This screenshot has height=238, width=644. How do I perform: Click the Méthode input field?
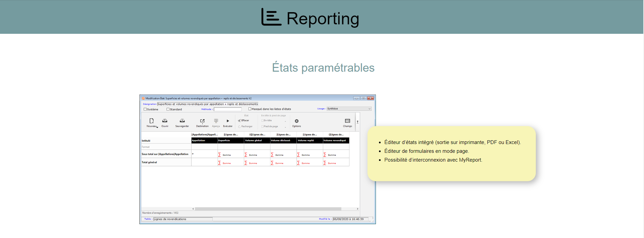pos(228,109)
